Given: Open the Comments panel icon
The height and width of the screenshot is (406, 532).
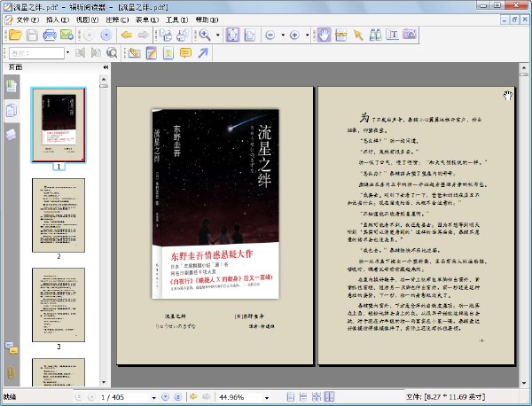Looking at the screenshot, I should point(12,348).
